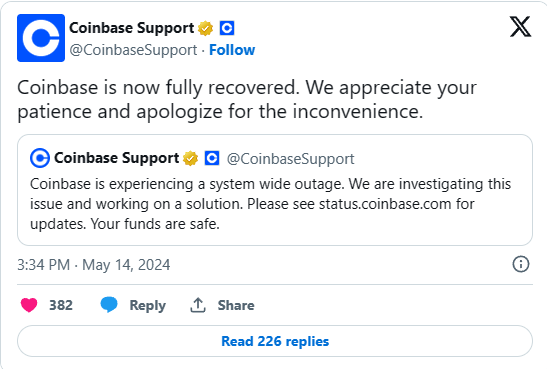Click the blue Coinbase affiliate badge in header
The width and height of the screenshot is (547, 369).
227,28
